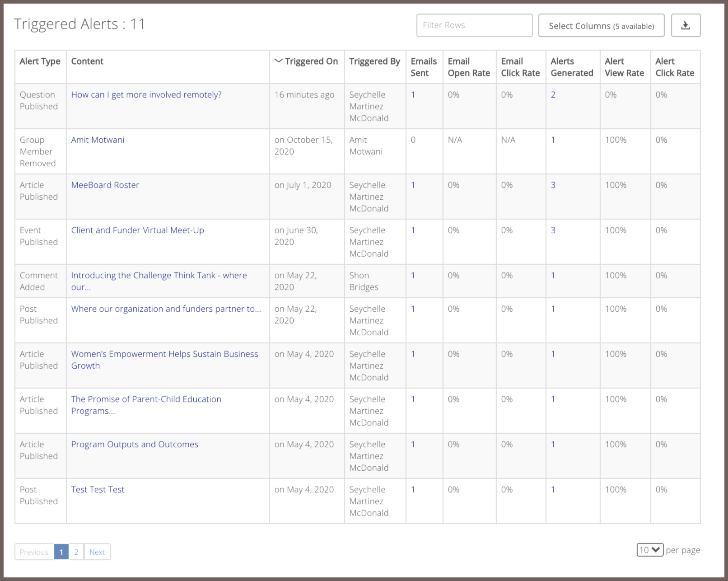Open the Test Test Test post link

point(98,489)
